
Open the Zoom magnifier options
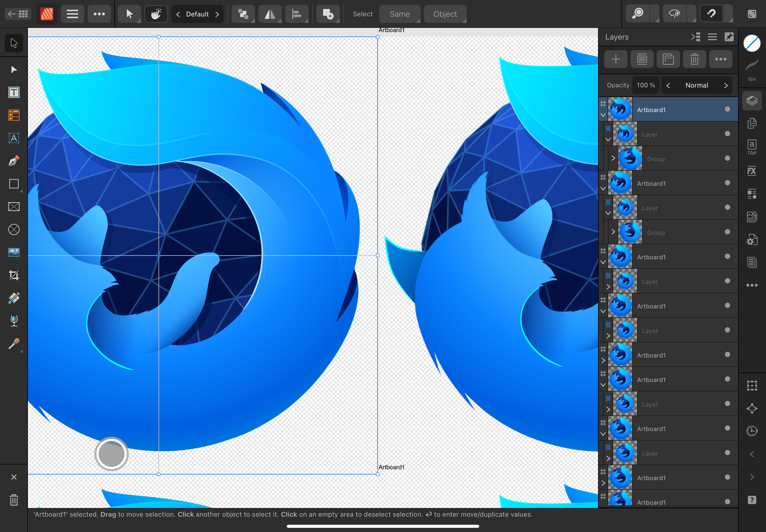pyautogui.click(x=638, y=14)
